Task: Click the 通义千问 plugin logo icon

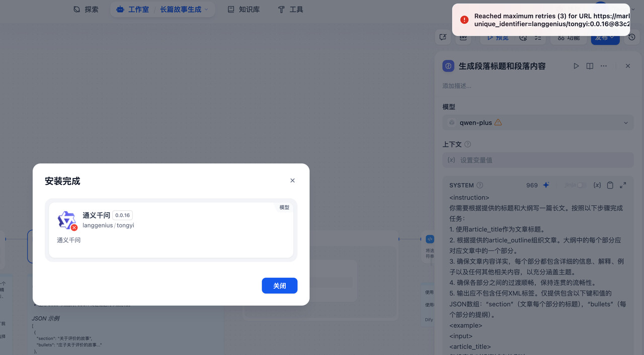Action: [66, 220]
